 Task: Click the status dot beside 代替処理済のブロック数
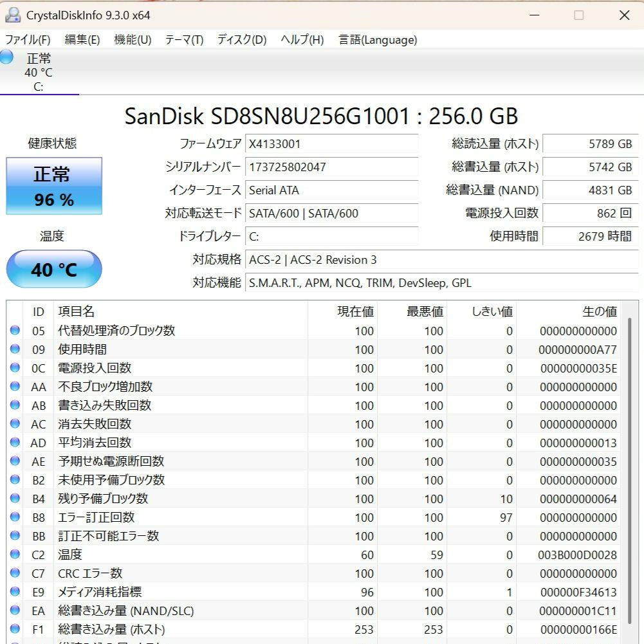coord(16,331)
